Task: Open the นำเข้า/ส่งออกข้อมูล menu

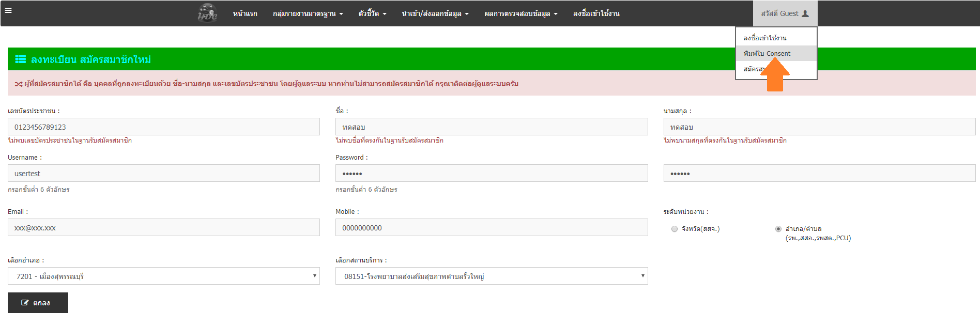Action: [x=435, y=13]
